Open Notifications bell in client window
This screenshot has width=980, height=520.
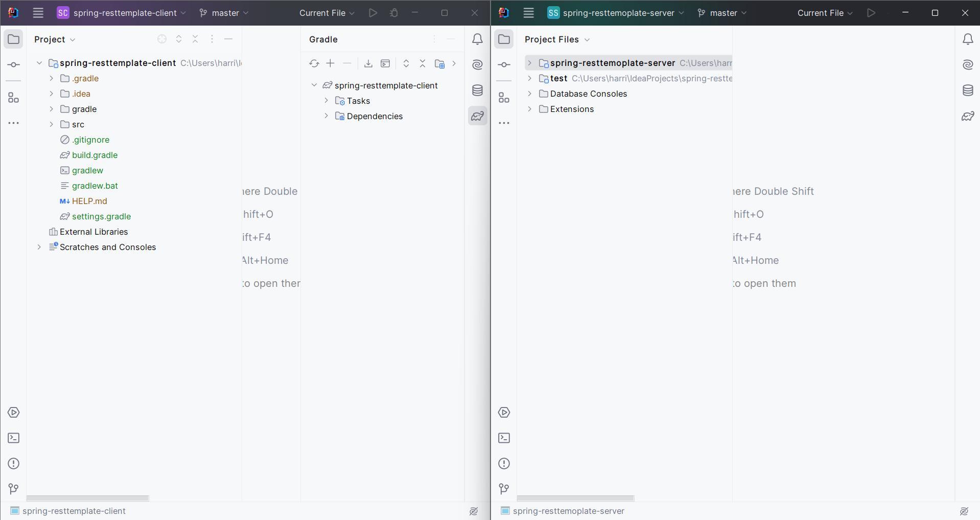(477, 39)
